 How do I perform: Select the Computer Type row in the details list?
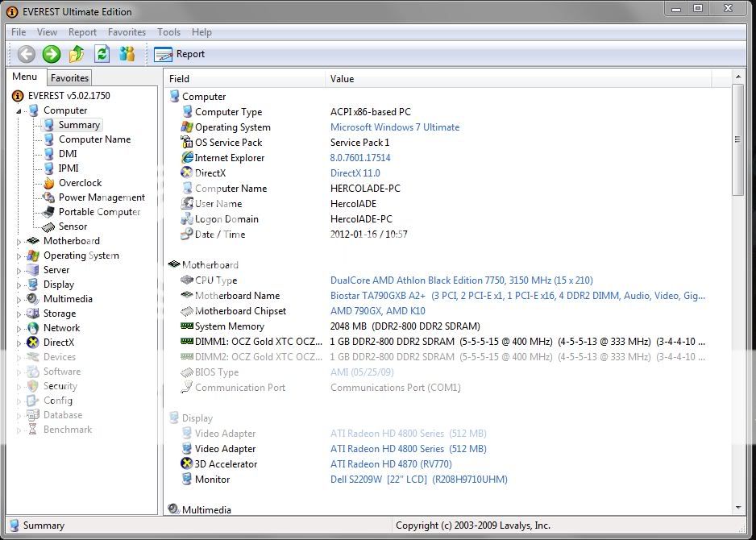448,112
